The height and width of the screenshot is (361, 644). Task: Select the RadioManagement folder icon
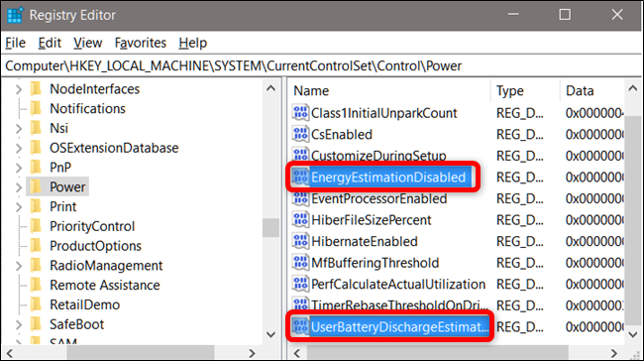[x=36, y=265]
